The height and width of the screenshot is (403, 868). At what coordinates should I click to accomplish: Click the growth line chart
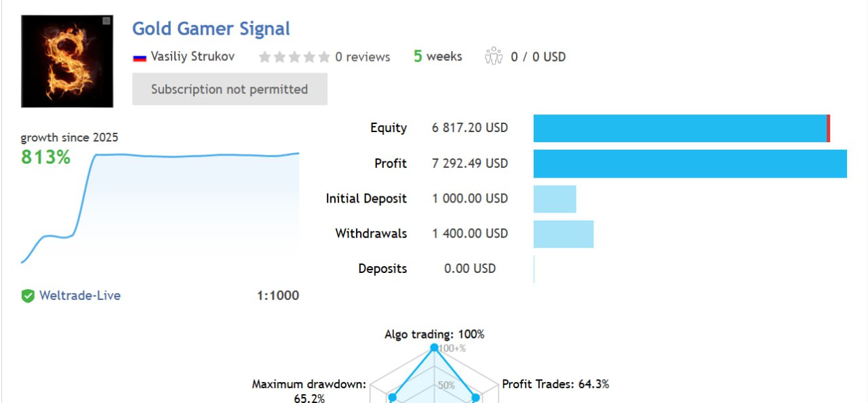[160, 203]
